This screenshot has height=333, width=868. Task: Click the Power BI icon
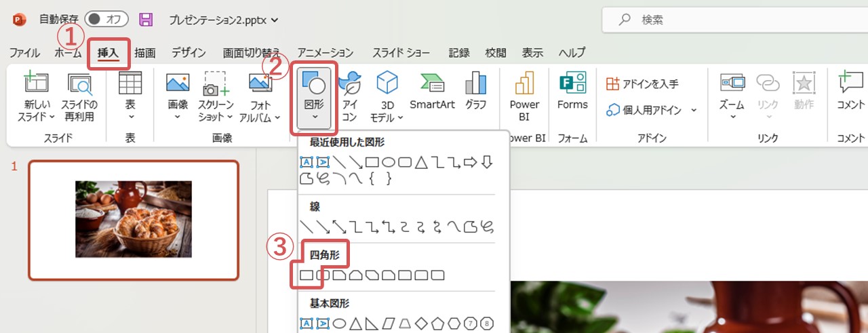(524, 83)
